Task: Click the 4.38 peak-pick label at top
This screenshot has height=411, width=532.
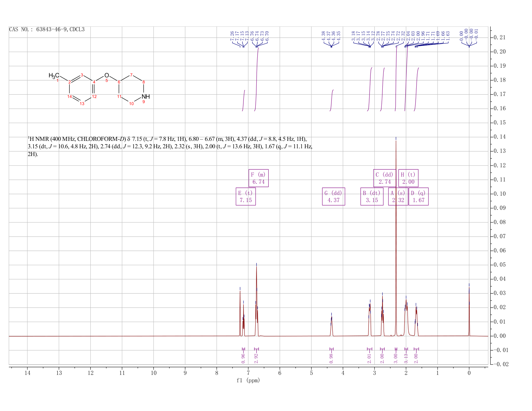Action: (323, 36)
